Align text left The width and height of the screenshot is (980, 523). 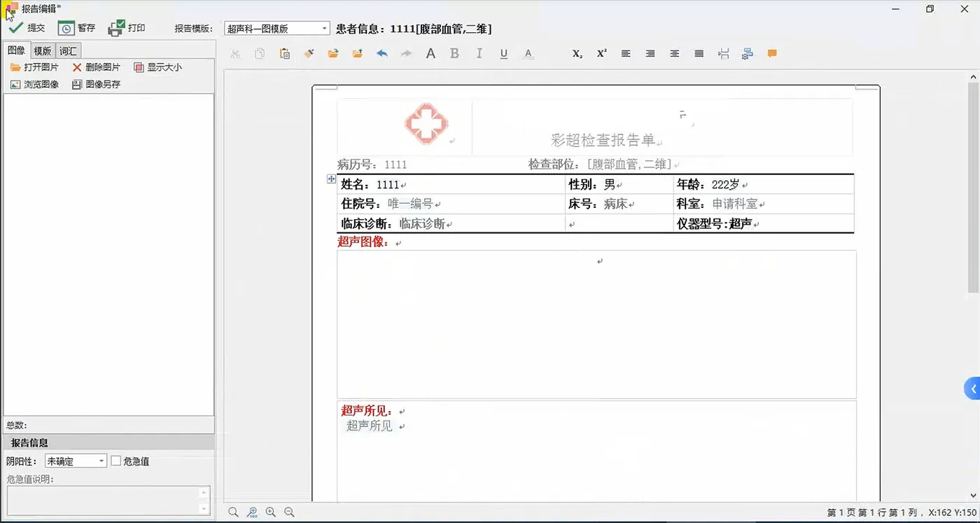(x=626, y=53)
